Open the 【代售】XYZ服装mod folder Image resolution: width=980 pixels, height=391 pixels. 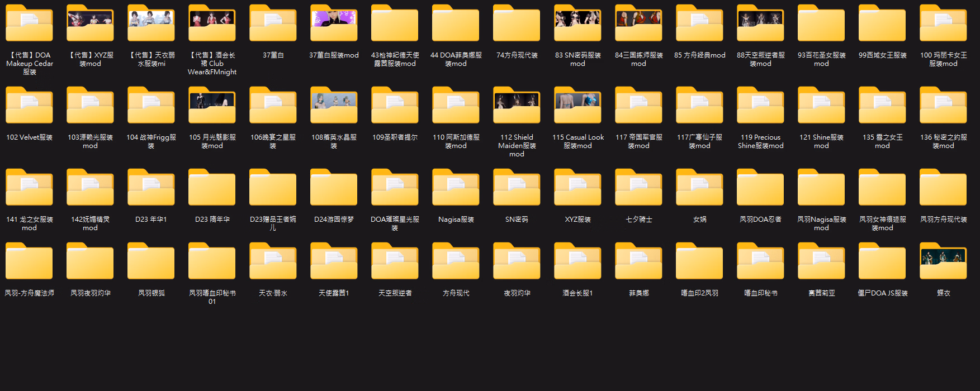coord(90,23)
